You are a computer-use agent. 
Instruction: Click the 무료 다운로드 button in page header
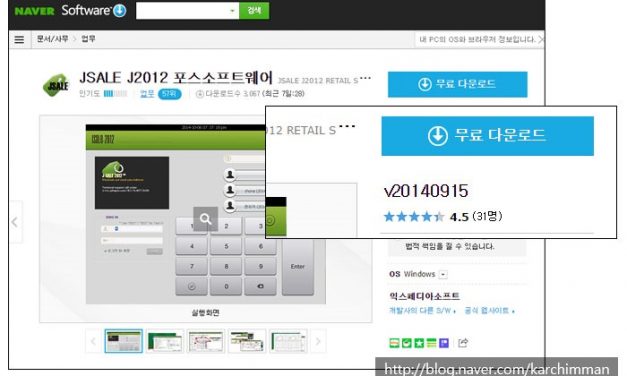[457, 84]
